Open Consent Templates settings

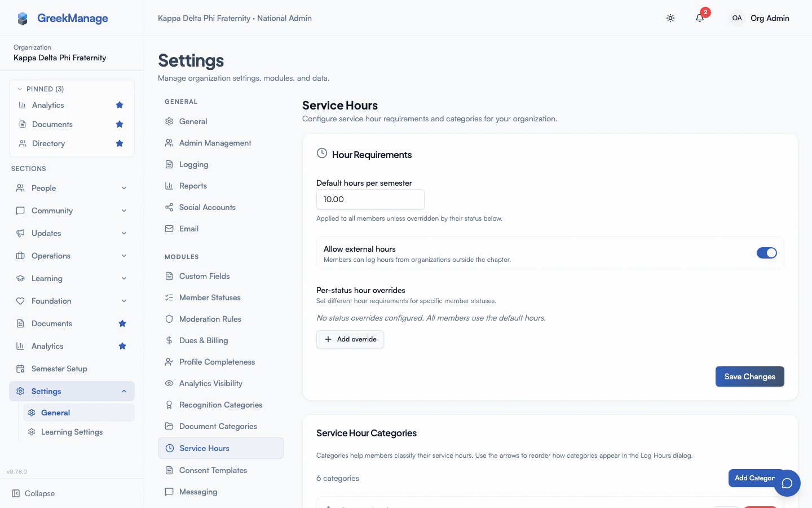[221, 470]
